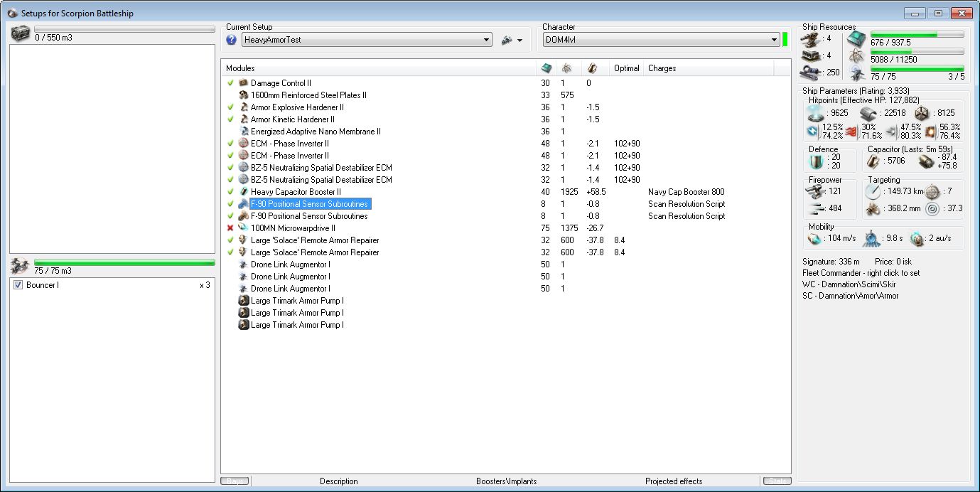This screenshot has height=492, width=980.
Task: Click 'Fleet Commander - right click to set'
Action: click(861, 273)
